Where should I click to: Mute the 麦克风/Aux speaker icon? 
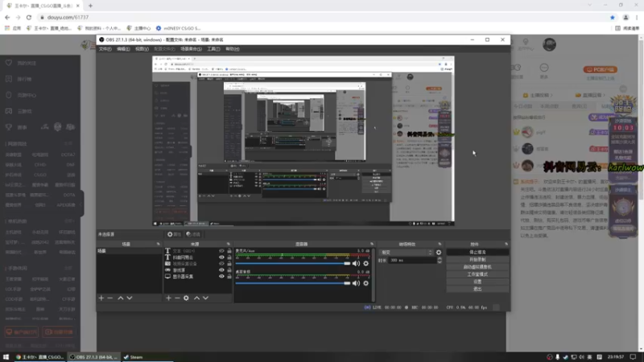[356, 264]
